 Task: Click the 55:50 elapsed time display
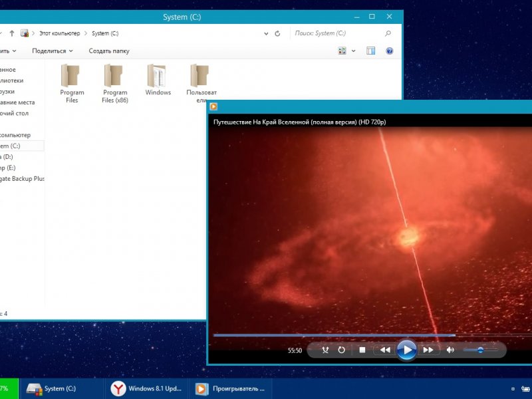pyautogui.click(x=295, y=350)
